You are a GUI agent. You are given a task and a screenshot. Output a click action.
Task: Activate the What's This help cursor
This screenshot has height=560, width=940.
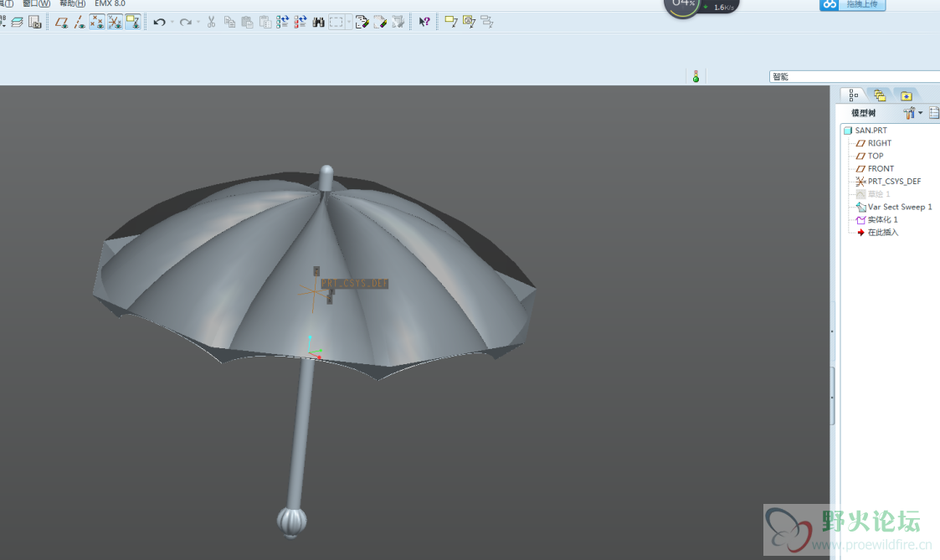[424, 23]
